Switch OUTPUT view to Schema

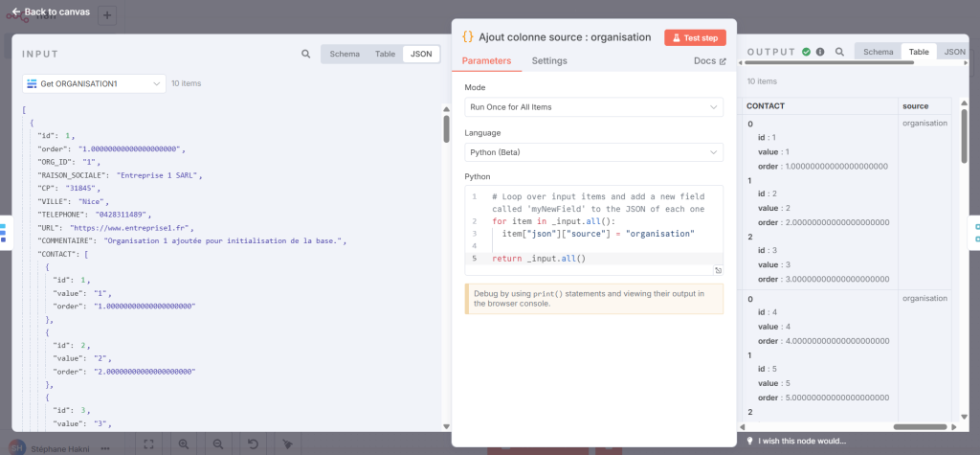[879, 52]
